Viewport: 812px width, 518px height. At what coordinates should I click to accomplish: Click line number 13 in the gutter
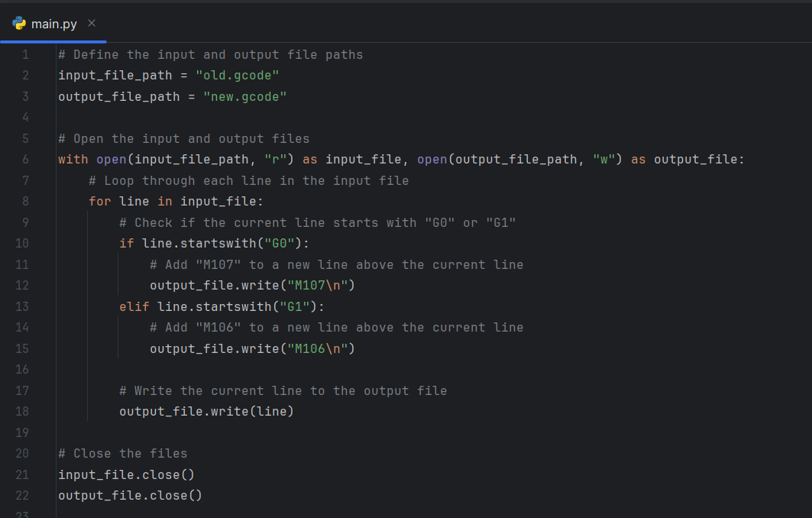(x=22, y=306)
